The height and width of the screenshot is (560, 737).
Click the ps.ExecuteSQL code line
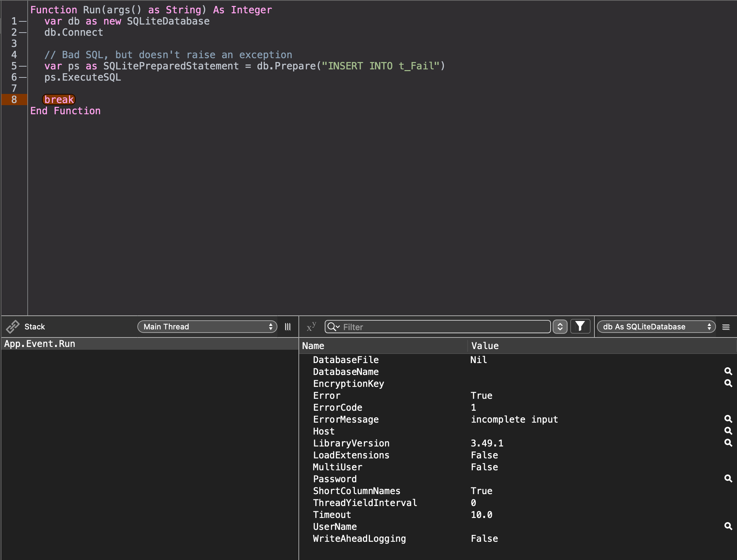coord(83,77)
